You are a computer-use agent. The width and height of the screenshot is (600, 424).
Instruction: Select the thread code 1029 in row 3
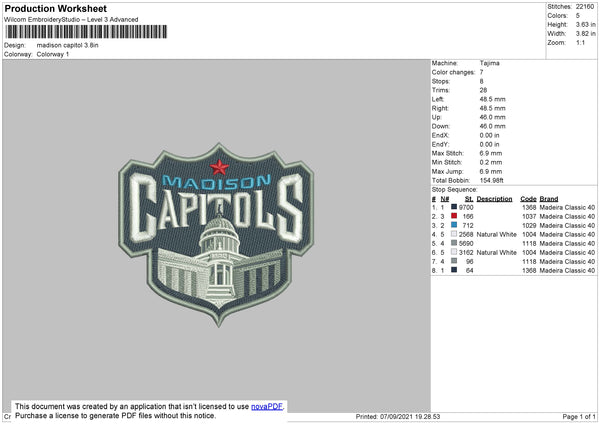[x=529, y=225]
